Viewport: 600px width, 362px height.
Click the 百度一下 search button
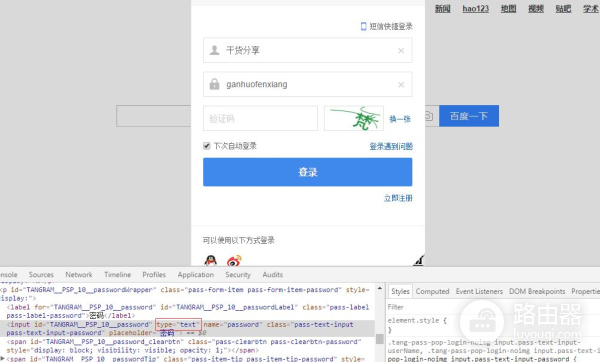[x=469, y=116]
